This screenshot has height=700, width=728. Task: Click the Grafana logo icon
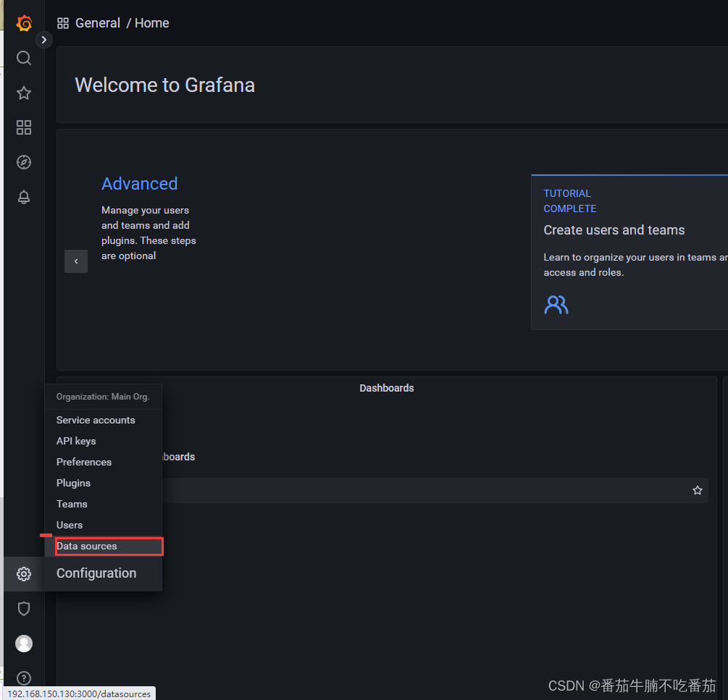tap(24, 22)
